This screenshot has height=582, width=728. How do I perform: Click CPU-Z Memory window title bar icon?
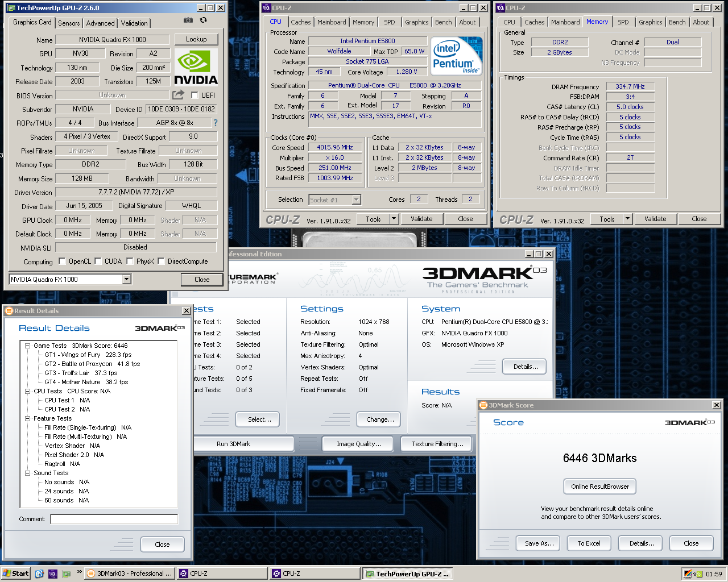pyautogui.click(x=500, y=8)
